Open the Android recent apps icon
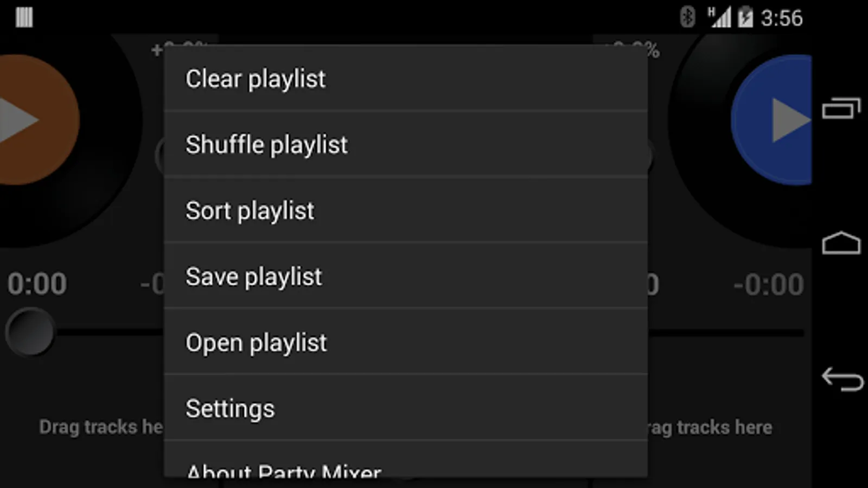The width and height of the screenshot is (868, 488). click(841, 108)
